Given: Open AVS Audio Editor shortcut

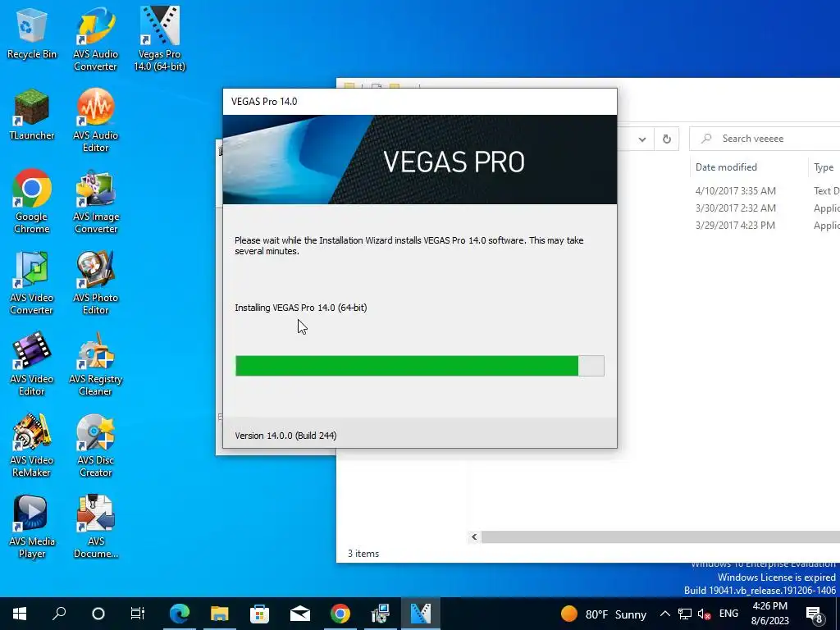Looking at the screenshot, I should (95, 120).
